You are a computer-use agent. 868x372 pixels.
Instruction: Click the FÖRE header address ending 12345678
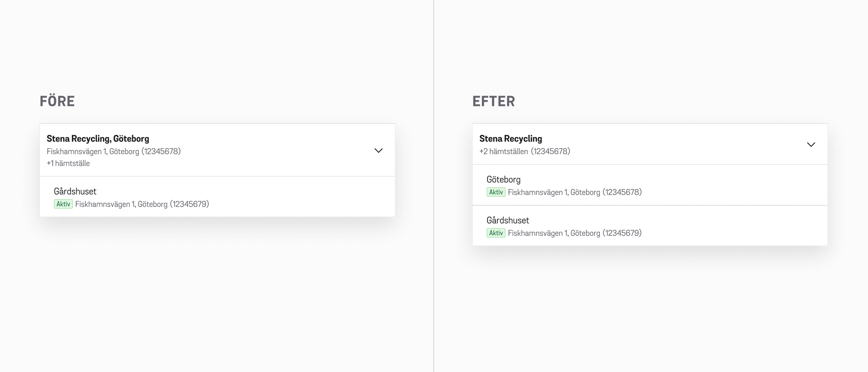113,151
